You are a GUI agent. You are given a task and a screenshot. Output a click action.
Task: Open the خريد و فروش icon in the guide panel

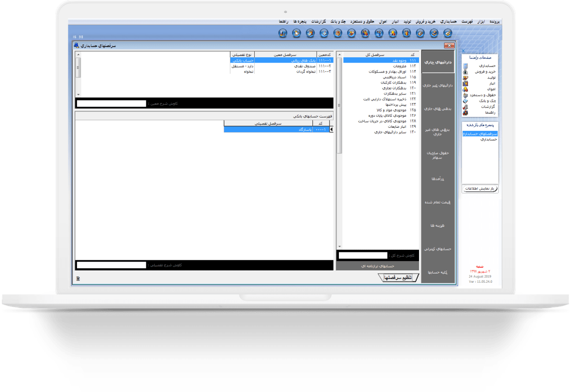tap(466, 71)
